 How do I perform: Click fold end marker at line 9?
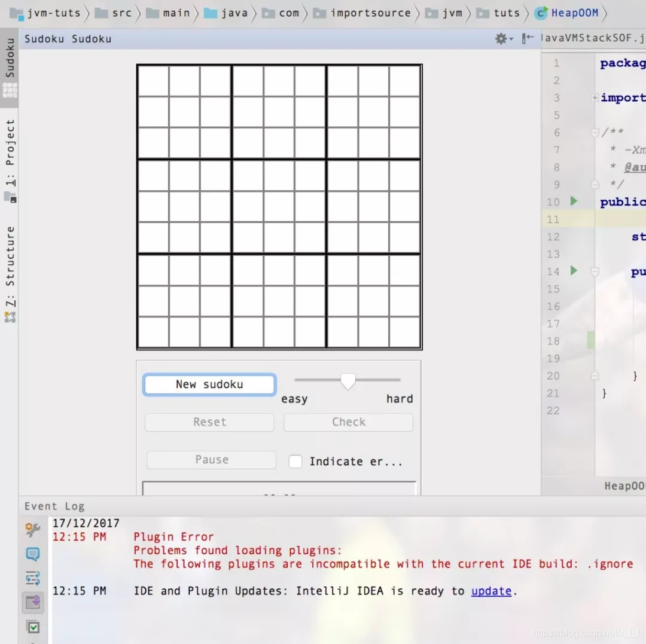pos(595,184)
